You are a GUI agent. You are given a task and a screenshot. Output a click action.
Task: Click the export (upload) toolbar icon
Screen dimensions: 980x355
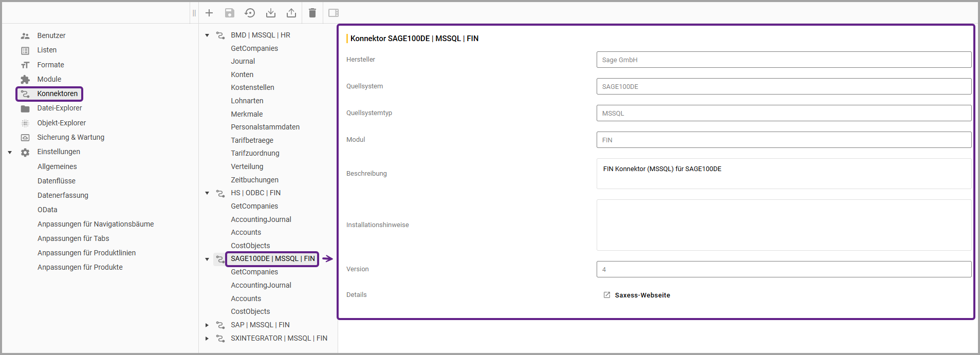(x=291, y=13)
